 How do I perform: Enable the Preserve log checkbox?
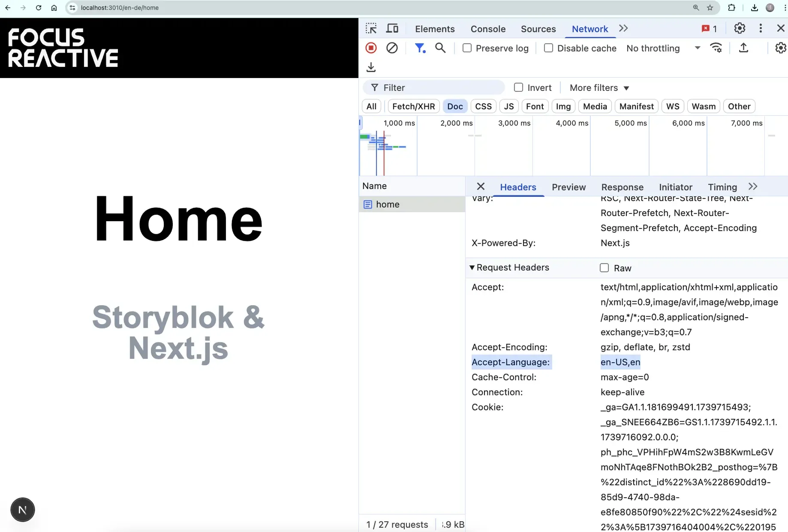coord(467,48)
